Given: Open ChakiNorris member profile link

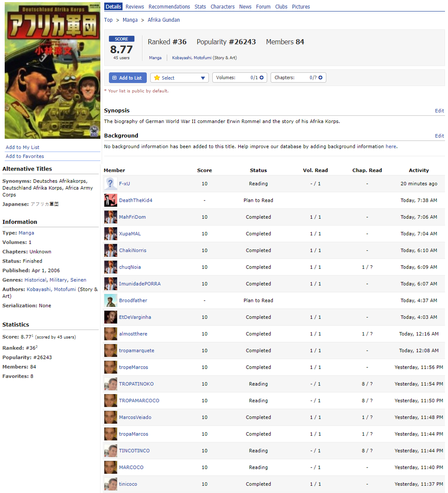Looking at the screenshot, I should [133, 250].
